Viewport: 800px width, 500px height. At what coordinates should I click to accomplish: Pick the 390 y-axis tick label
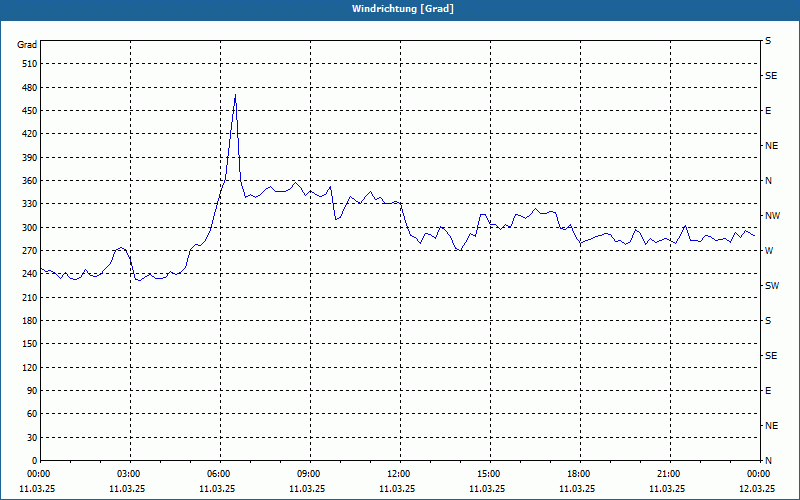coord(30,158)
